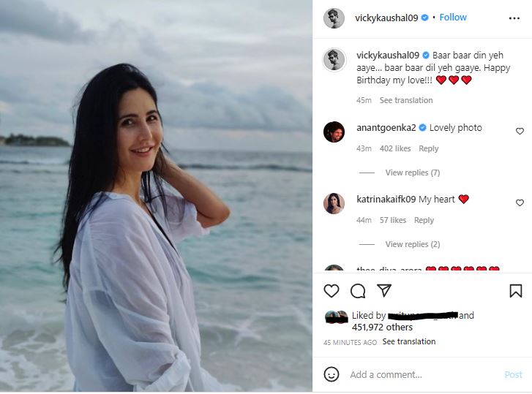Image resolution: width=532 pixels, height=394 pixels.
Task: Like the post with the heart icon
Action: point(331,291)
